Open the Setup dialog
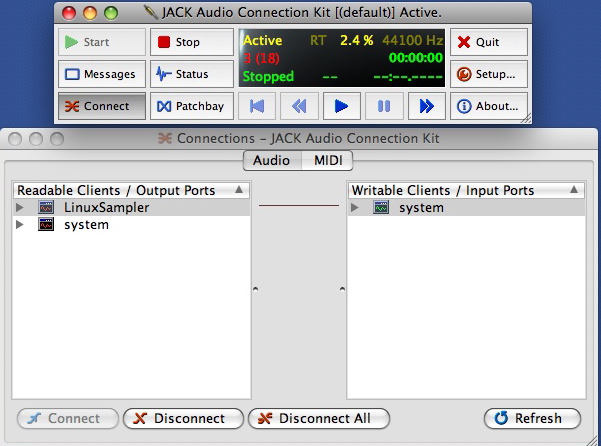This screenshot has height=446, width=601. (489, 74)
